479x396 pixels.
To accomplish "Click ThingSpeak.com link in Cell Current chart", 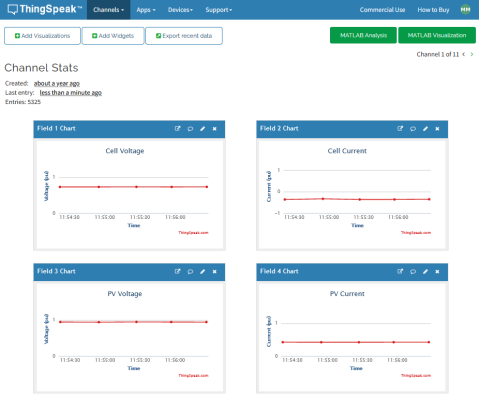I will tap(416, 233).
